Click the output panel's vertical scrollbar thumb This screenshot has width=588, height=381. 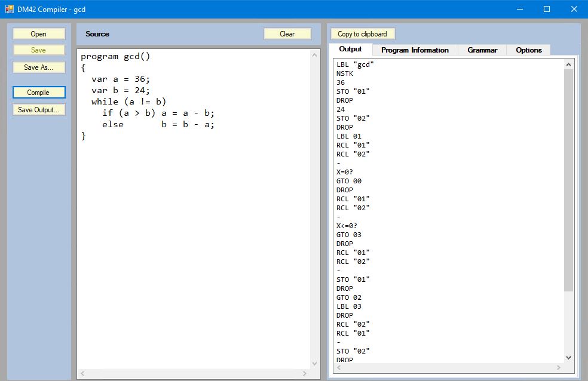pos(568,179)
